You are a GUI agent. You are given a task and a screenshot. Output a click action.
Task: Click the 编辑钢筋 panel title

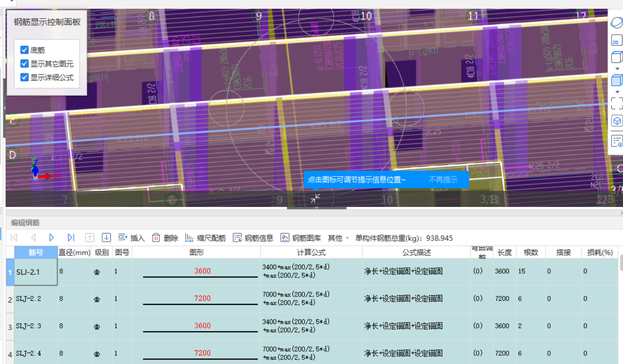coord(25,223)
